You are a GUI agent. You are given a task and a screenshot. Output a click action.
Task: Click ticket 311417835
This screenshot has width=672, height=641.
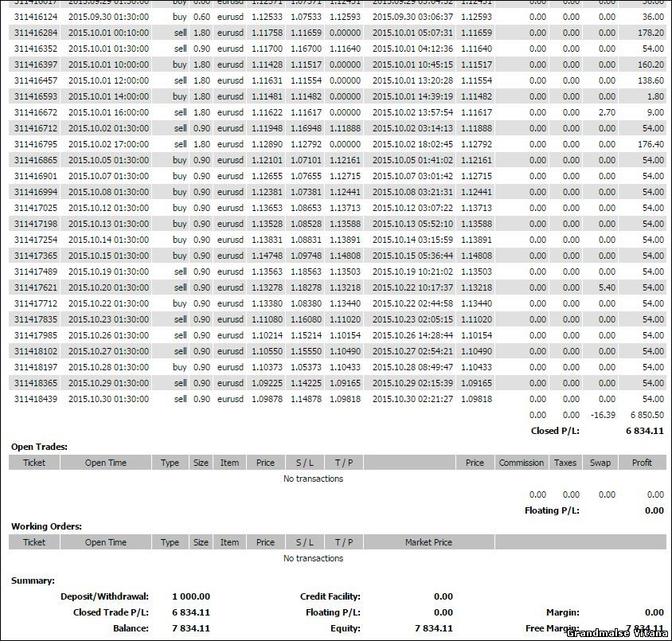tap(36, 319)
